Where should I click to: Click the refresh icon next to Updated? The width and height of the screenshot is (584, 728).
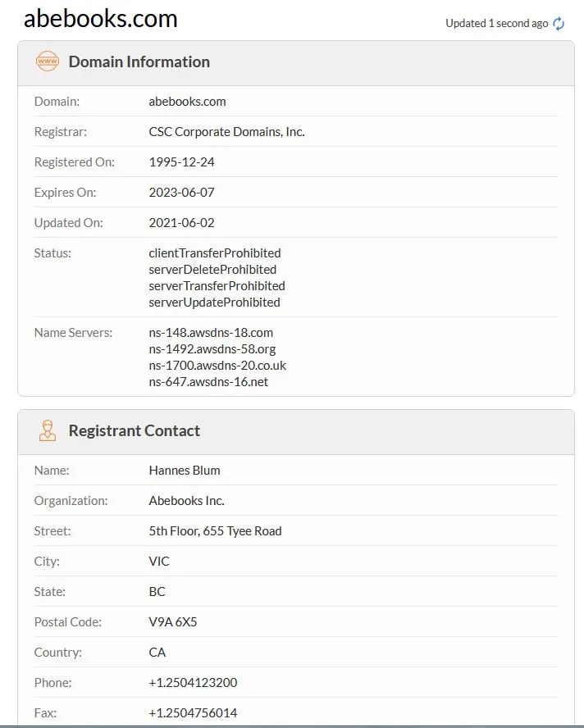(559, 23)
